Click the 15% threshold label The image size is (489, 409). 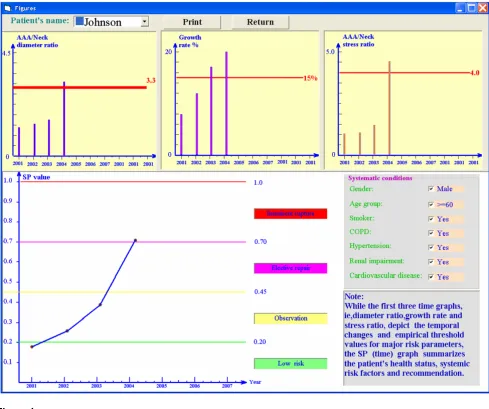click(x=310, y=78)
